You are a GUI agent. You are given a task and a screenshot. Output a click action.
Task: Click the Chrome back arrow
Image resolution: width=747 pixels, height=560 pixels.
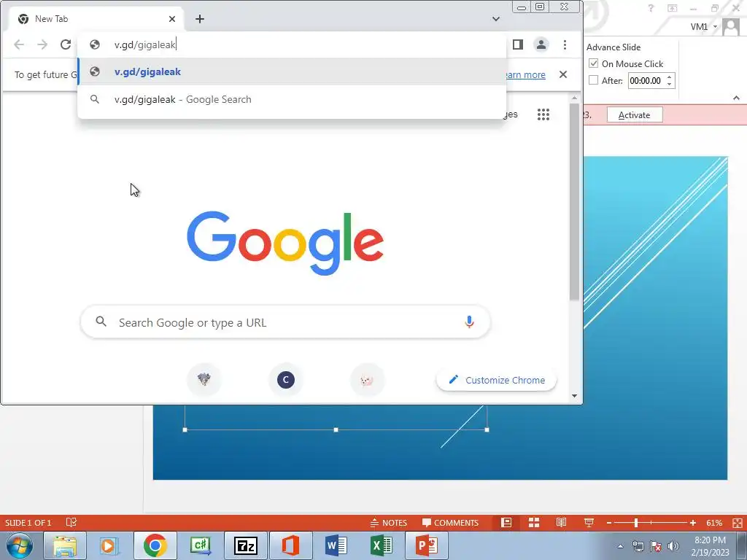tap(19, 44)
